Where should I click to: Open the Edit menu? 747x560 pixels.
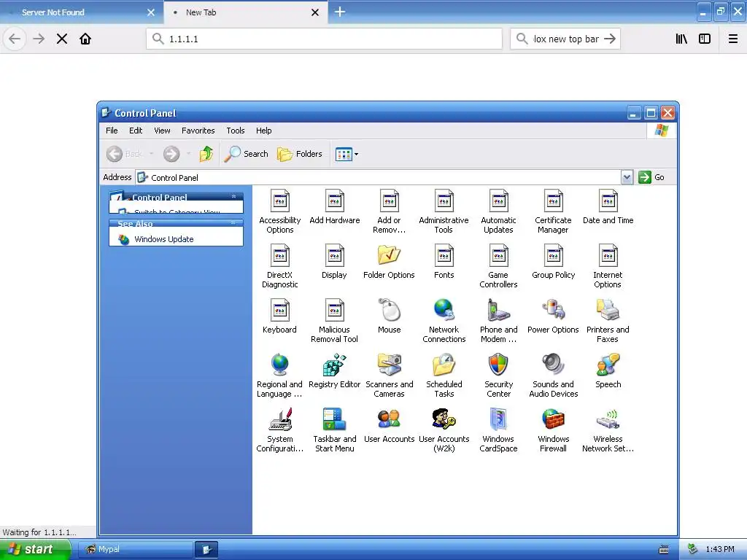point(136,131)
